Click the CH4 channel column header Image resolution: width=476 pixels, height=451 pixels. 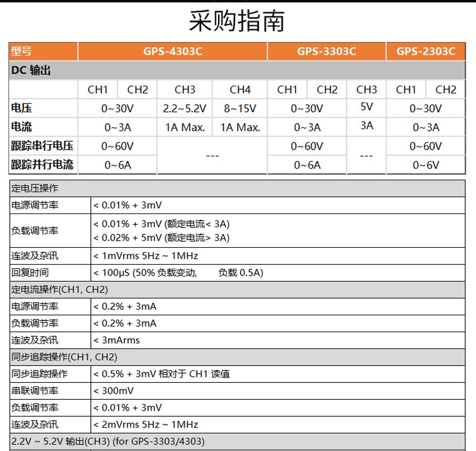point(240,90)
